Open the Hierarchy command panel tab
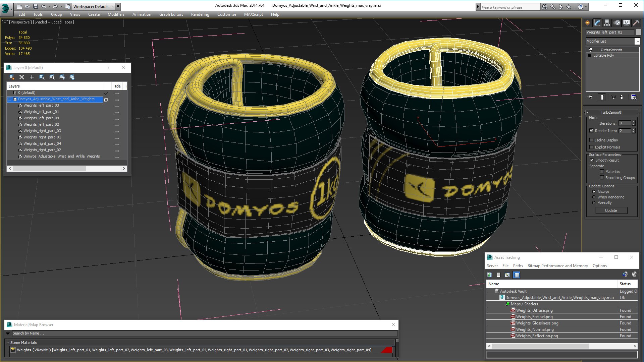Screen dimensions: 644x362 [x=607, y=23]
